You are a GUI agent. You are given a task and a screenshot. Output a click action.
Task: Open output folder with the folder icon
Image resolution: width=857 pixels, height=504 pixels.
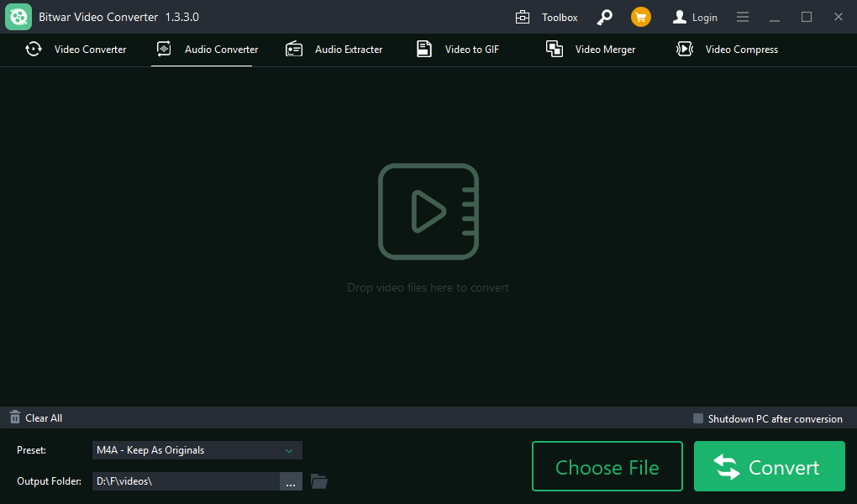pos(319,481)
